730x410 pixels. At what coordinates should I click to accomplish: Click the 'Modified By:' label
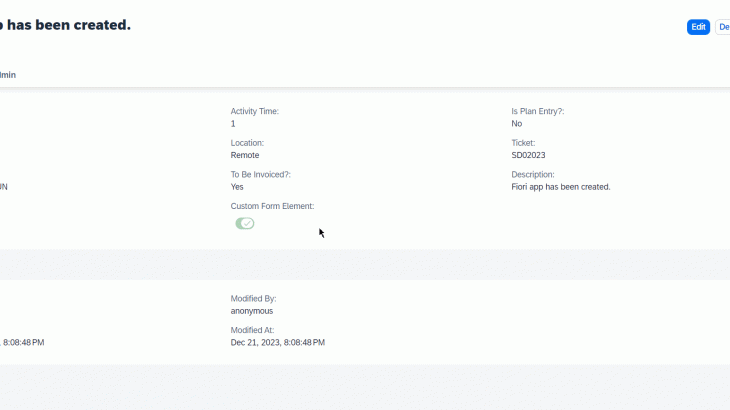pos(253,299)
